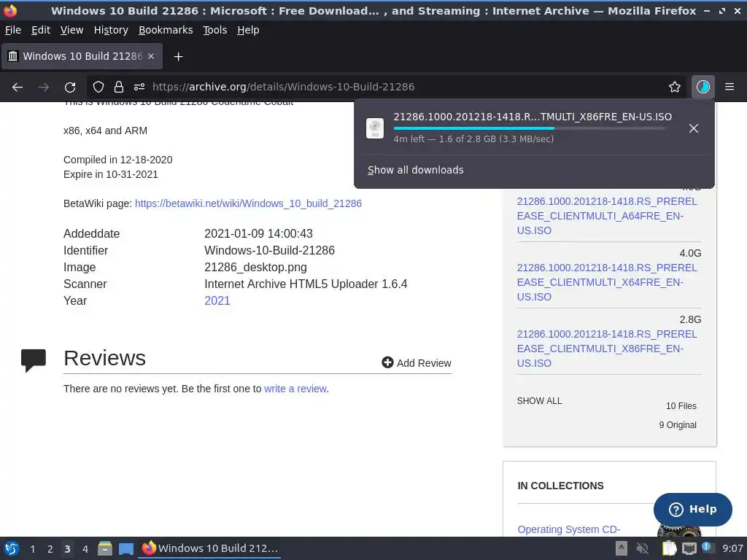The width and height of the screenshot is (747, 560).
Task: Bookmark this page with the star
Action: coord(675,87)
